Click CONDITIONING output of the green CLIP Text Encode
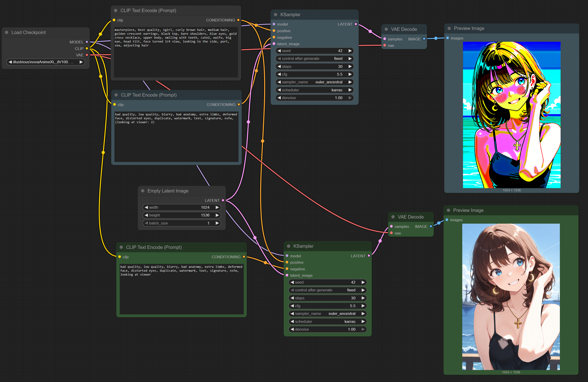Screen dimensions: 588x382 (x=244, y=257)
